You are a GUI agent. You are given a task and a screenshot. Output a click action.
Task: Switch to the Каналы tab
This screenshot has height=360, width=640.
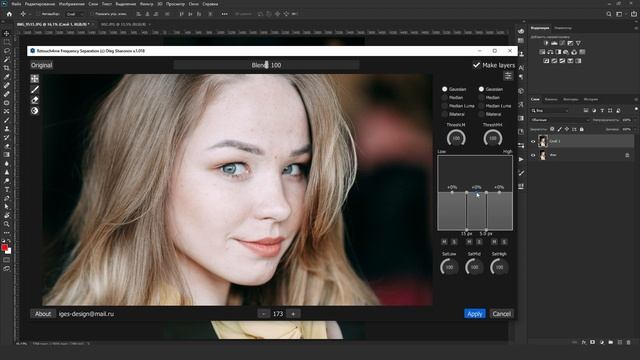click(x=551, y=99)
